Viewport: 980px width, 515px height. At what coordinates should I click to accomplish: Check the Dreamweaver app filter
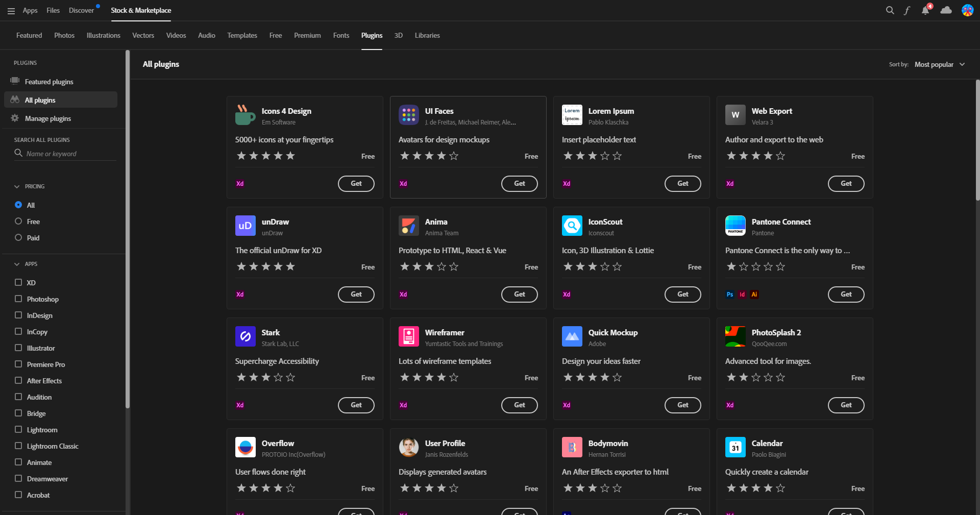(x=18, y=478)
